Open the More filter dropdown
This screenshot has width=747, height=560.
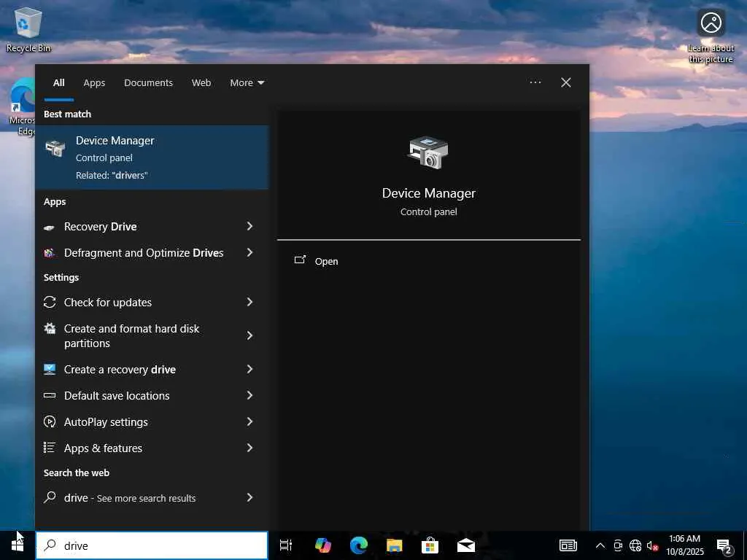tap(247, 82)
